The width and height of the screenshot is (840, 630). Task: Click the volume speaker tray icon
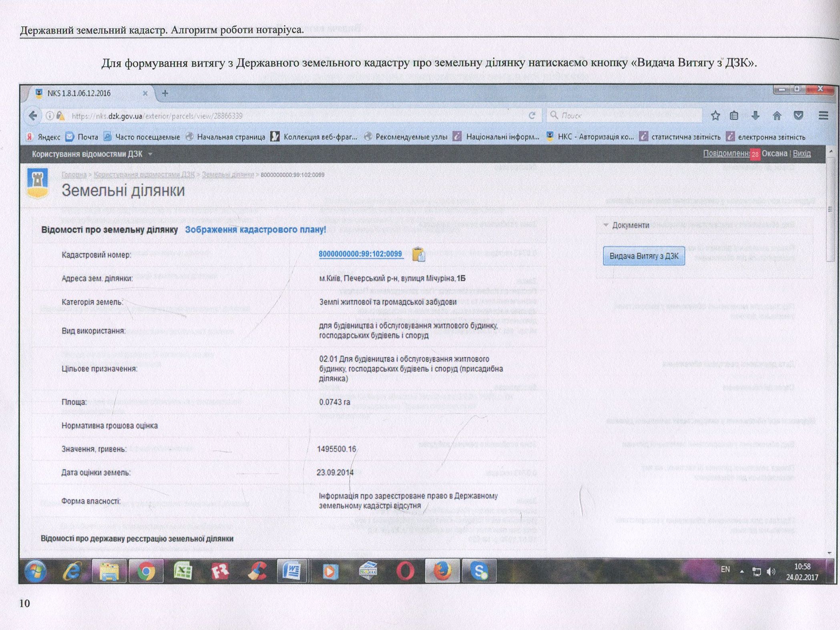pos(771,572)
